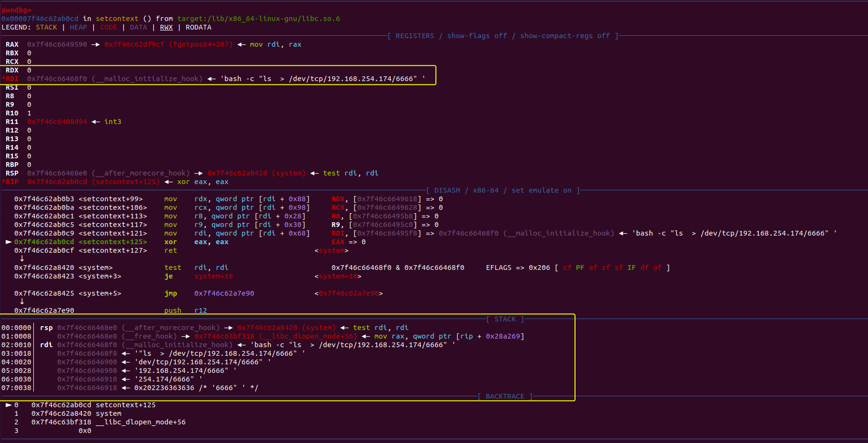Click '(fgetpos64+207)' in the RAX row
This screenshot has height=443, width=868.
(x=201, y=44)
